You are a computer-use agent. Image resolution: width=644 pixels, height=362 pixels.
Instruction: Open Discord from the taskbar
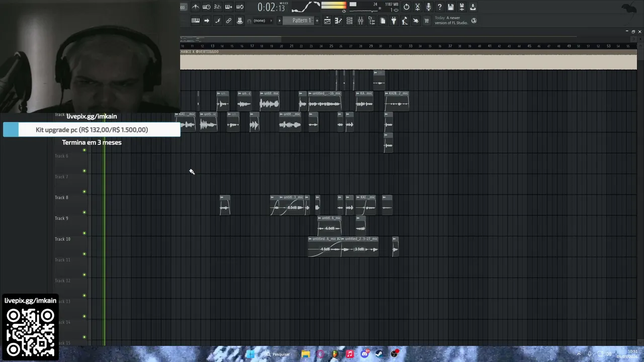[x=365, y=354]
